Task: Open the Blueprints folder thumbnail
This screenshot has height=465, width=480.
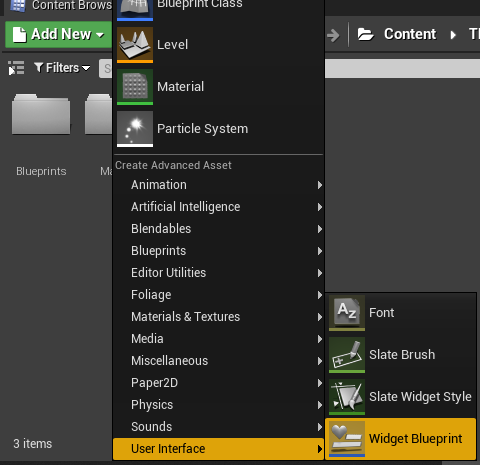Action: 41,114
